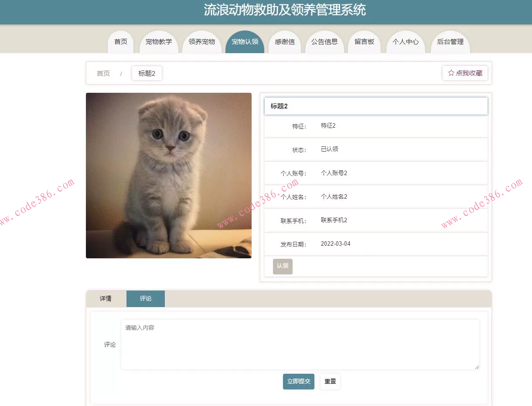Click 首页 in the breadcrumb
The height and width of the screenshot is (406, 532).
pos(103,73)
